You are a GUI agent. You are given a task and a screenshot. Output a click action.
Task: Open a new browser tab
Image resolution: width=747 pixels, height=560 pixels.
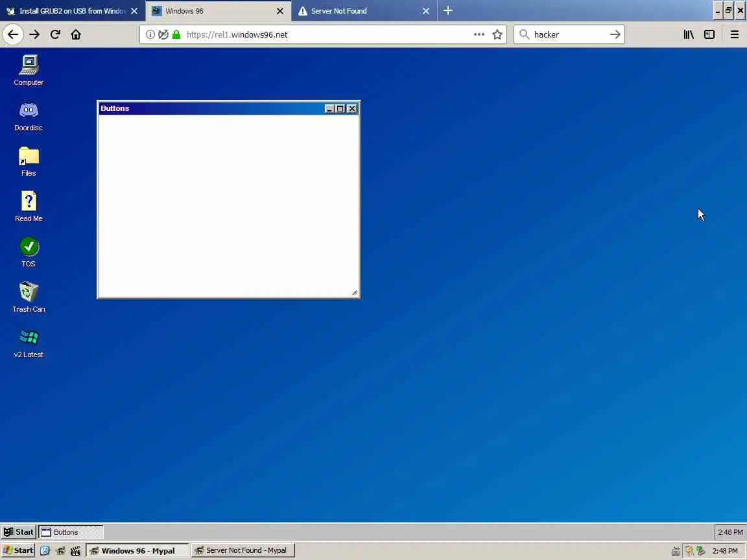click(448, 10)
